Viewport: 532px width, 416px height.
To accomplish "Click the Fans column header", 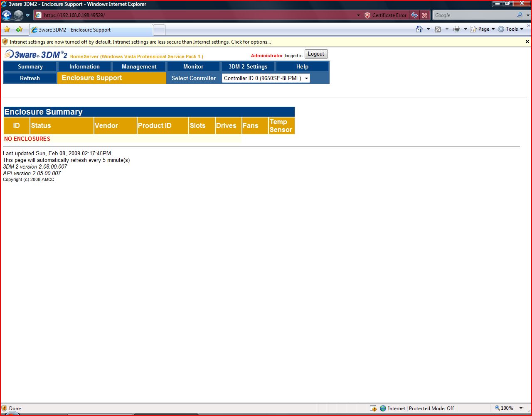I will click(255, 125).
